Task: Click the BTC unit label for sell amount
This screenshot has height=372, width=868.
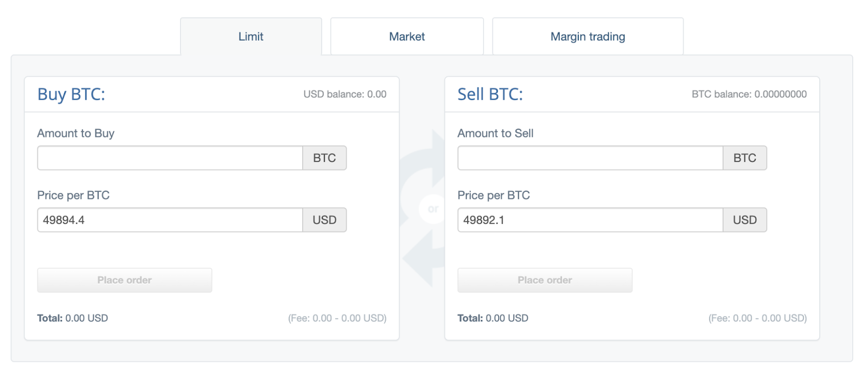Action: pyautogui.click(x=745, y=158)
